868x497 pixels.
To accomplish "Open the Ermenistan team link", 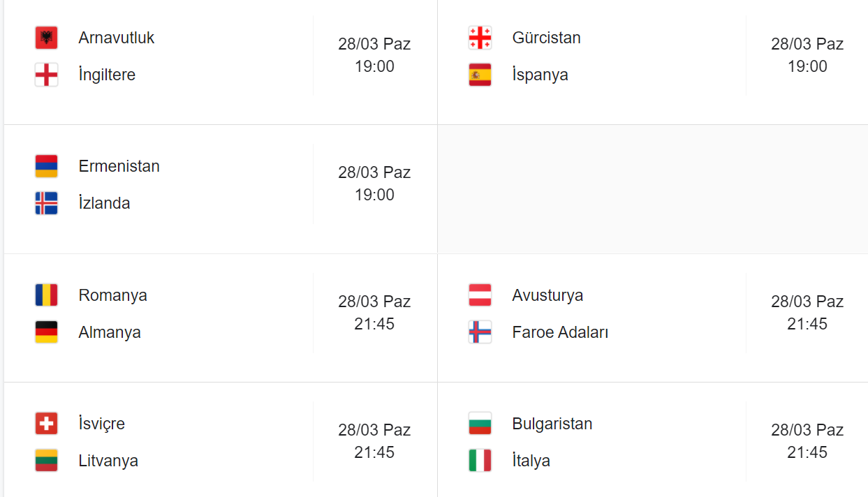I will [x=119, y=166].
